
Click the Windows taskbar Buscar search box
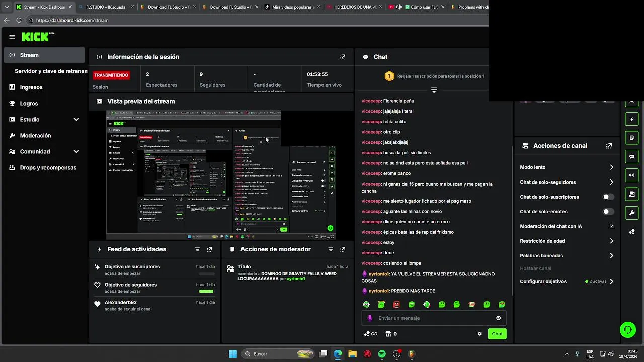[278, 354]
